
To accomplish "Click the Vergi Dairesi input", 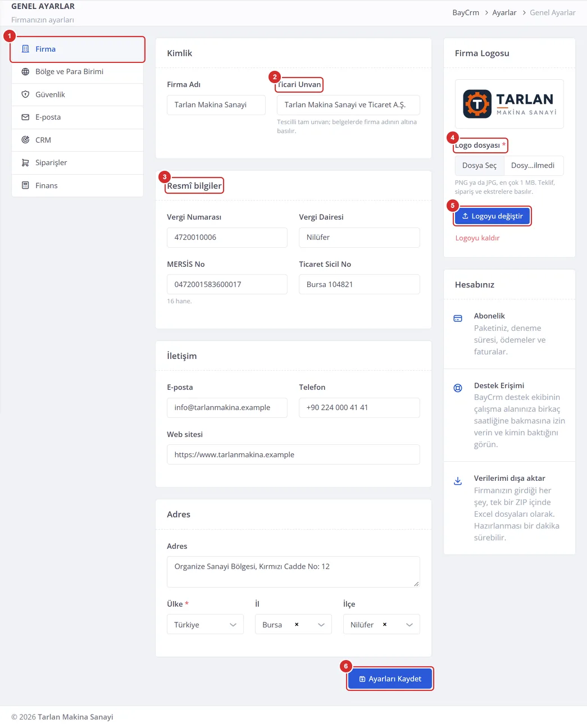I will [x=360, y=238].
